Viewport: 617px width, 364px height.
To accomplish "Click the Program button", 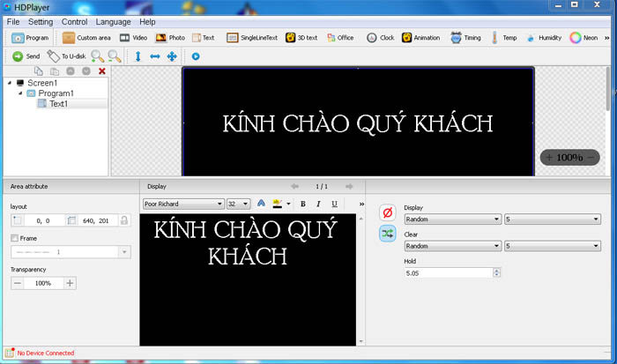I will (x=31, y=38).
